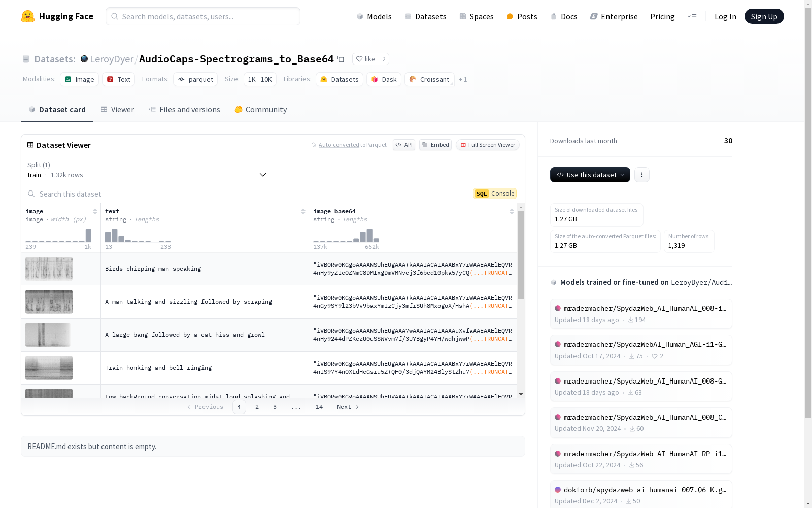Open Posts in top navigation
Image resolution: width=812 pixels, height=508 pixels.
(522, 16)
